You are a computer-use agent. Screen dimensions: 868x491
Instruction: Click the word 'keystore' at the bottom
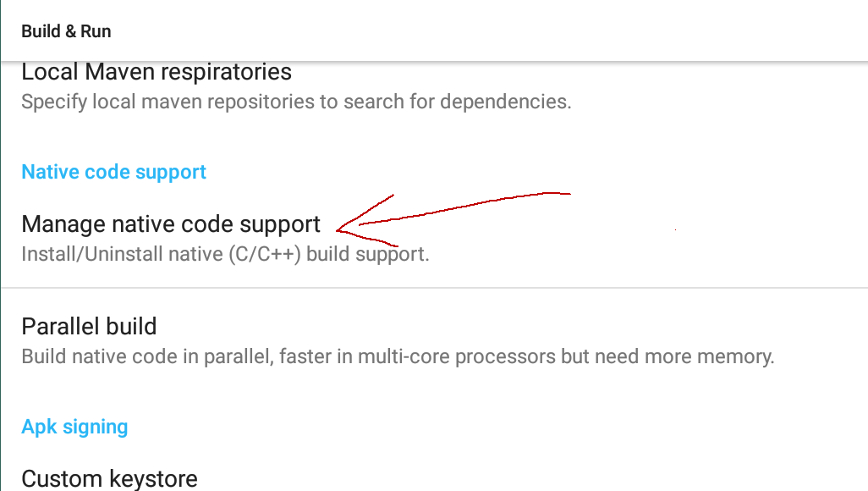(153, 479)
